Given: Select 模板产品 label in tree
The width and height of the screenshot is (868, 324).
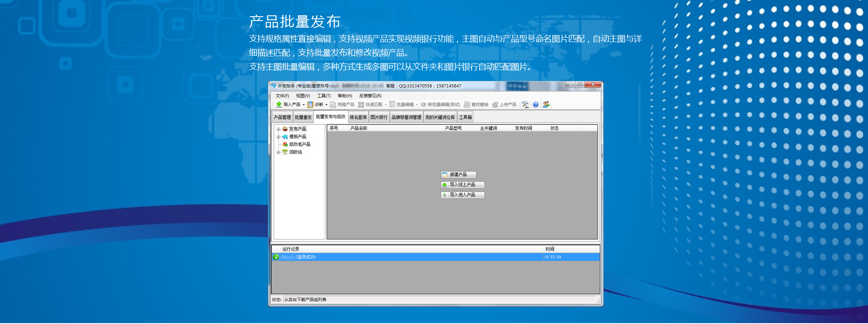Looking at the screenshot, I should pos(298,137).
